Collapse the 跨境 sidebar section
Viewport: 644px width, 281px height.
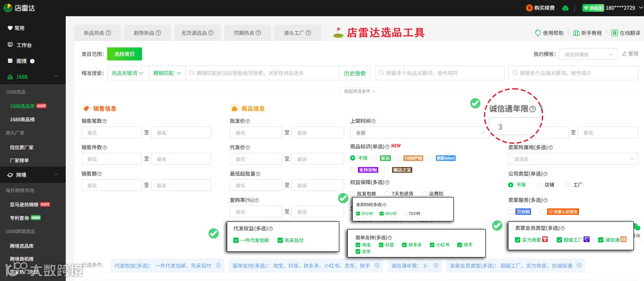click(56, 175)
